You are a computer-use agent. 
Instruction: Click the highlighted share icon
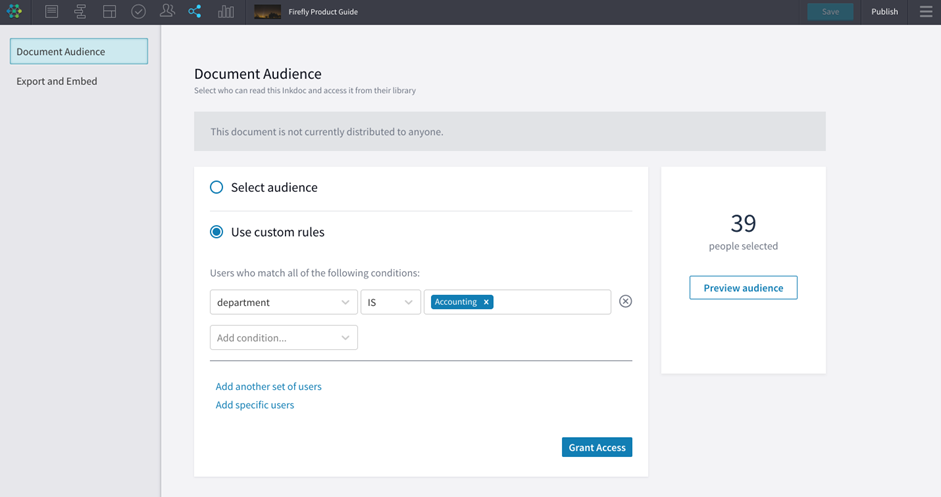195,12
